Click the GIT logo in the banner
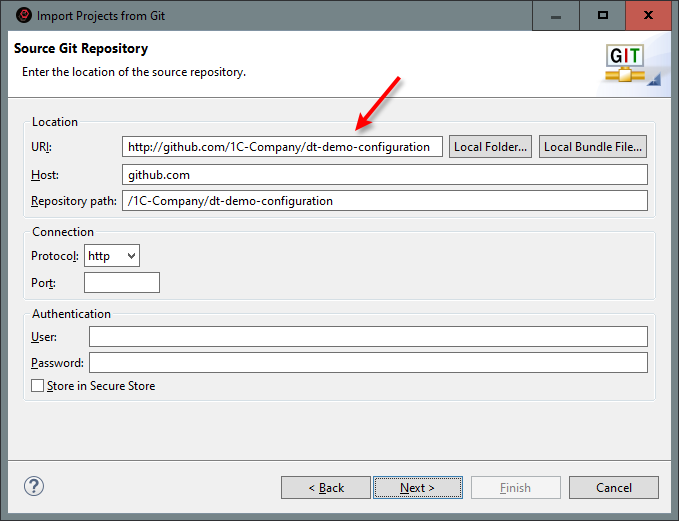679x521 pixels. (625, 62)
